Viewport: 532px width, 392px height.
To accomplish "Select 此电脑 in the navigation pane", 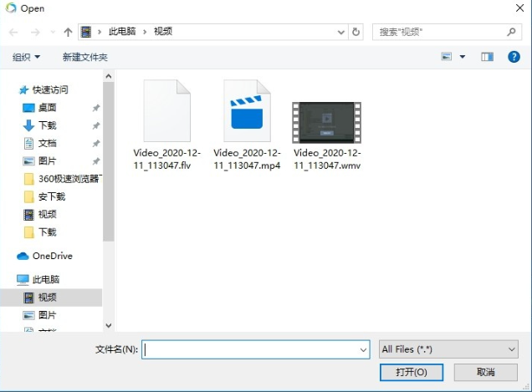I will 38,280.
